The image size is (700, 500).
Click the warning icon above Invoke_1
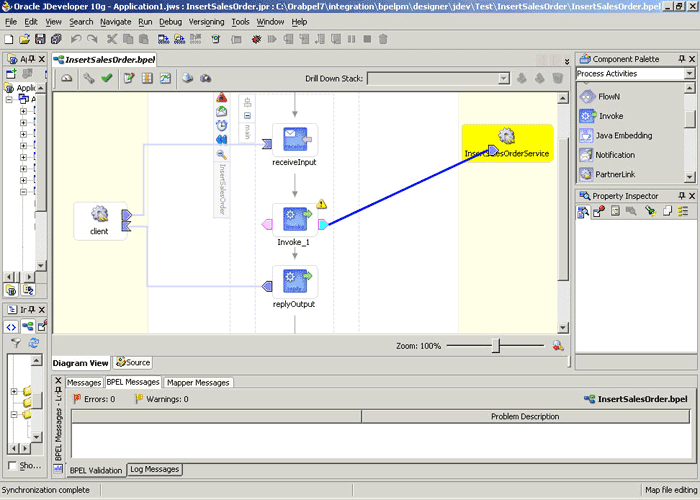[321, 204]
